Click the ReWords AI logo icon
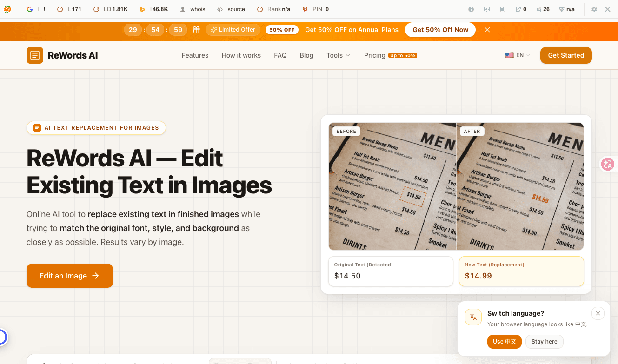618x364 pixels. click(x=35, y=55)
